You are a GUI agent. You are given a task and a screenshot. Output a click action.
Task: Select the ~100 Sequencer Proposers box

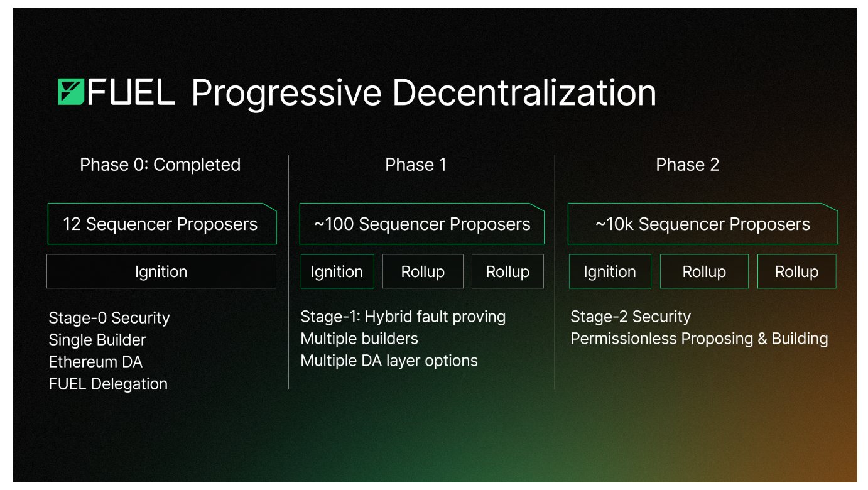(422, 224)
